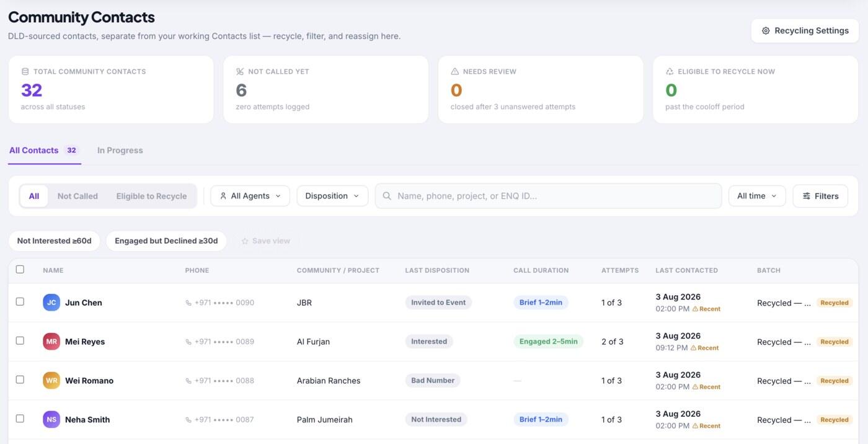
Task: Click the Total Community Contacts card
Action: point(111,89)
